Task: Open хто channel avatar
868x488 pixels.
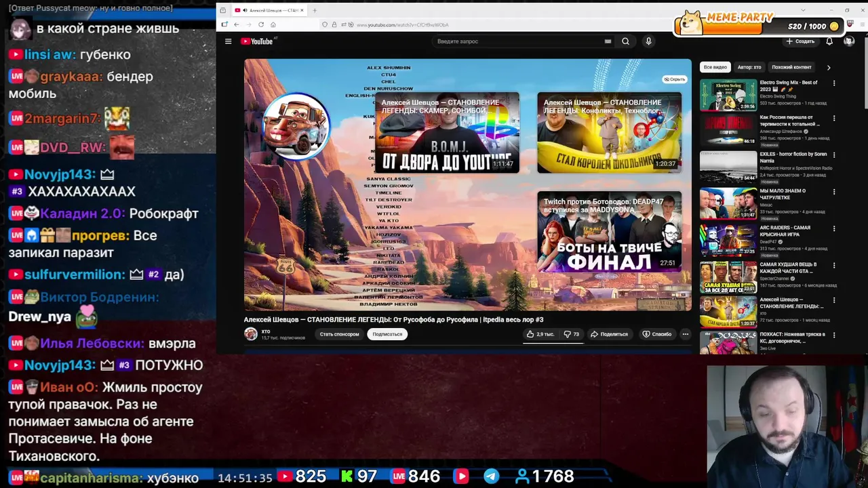Action: pyautogui.click(x=251, y=333)
